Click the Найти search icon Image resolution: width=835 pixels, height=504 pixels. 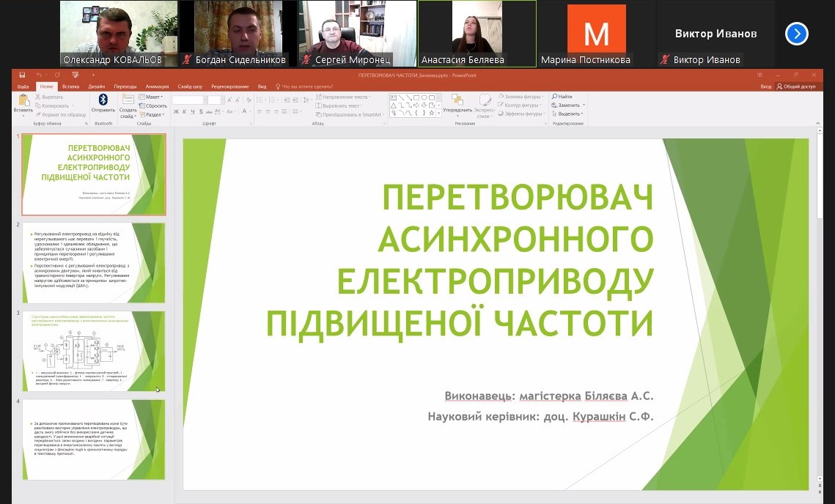pyautogui.click(x=563, y=97)
